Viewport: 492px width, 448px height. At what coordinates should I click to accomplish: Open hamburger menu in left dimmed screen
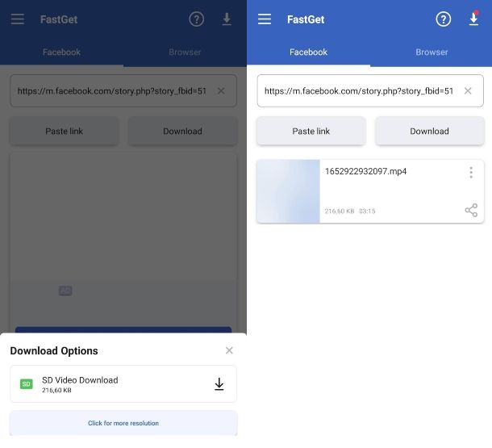tap(18, 19)
